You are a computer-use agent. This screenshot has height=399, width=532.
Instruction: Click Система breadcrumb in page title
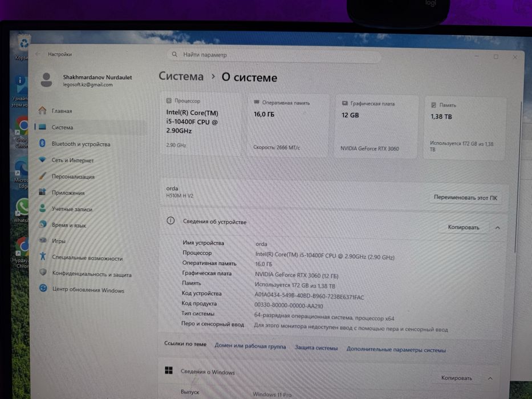point(181,76)
